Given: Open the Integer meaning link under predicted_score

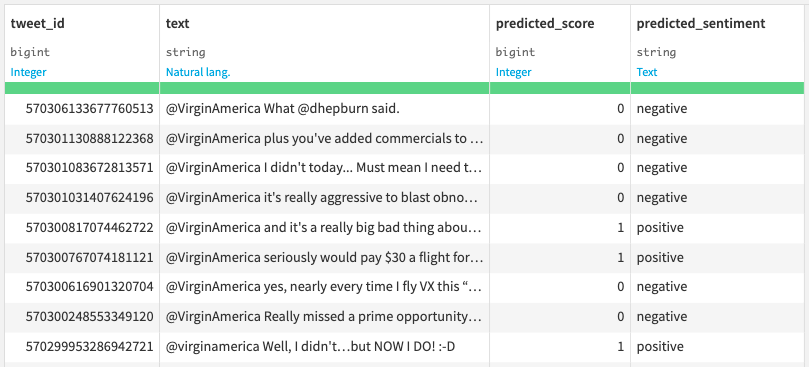Looking at the screenshot, I should click(513, 72).
